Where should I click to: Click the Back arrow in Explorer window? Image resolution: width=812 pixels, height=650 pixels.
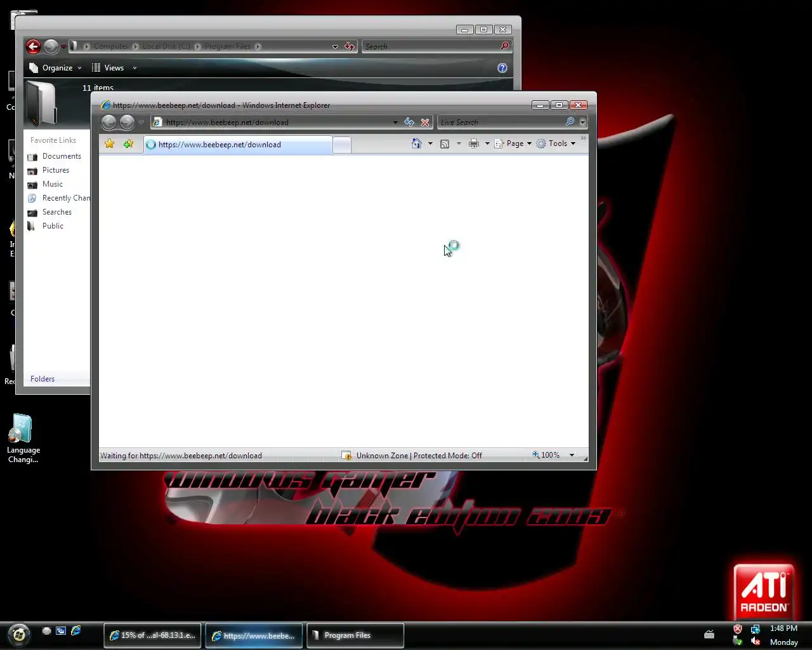(33, 46)
